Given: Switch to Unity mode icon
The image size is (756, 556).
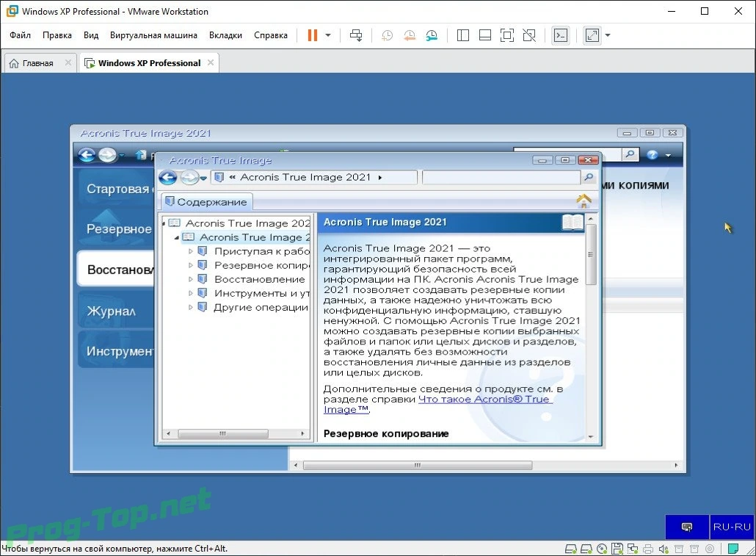Looking at the screenshot, I should (x=529, y=35).
